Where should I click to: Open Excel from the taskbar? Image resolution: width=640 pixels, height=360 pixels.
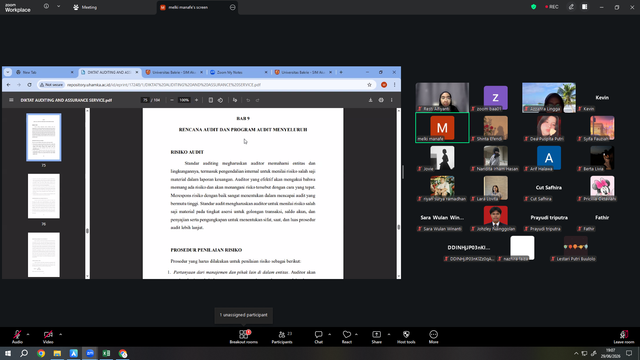[106, 353]
